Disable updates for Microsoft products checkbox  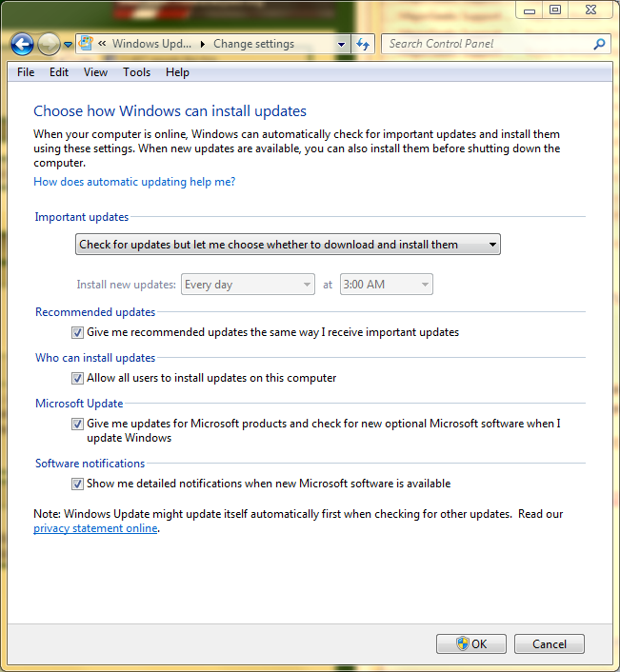point(78,425)
